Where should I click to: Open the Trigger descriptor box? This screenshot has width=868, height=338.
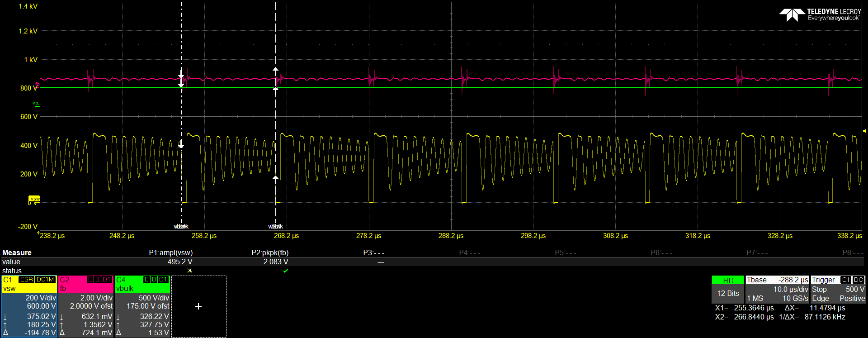[838, 289]
